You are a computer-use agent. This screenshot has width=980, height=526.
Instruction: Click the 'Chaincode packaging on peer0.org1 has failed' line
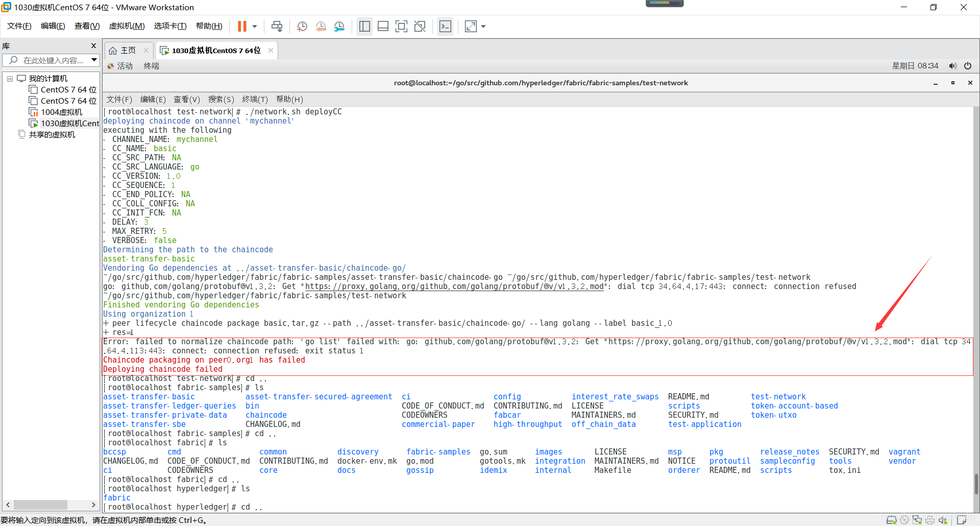tap(204, 360)
